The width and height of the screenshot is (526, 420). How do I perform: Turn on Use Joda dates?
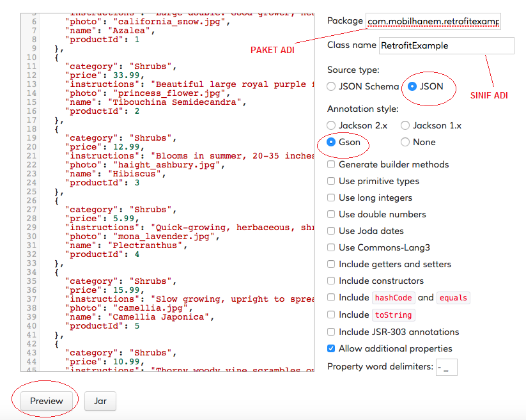(x=331, y=231)
